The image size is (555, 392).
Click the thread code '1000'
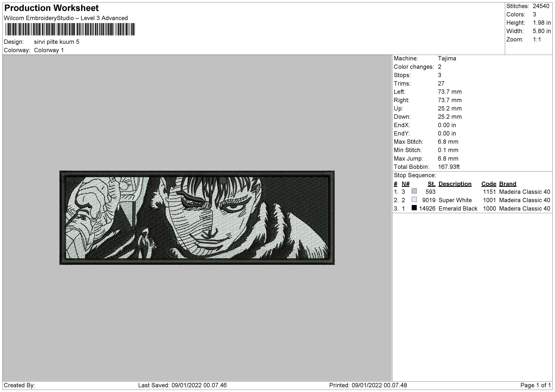[489, 209]
